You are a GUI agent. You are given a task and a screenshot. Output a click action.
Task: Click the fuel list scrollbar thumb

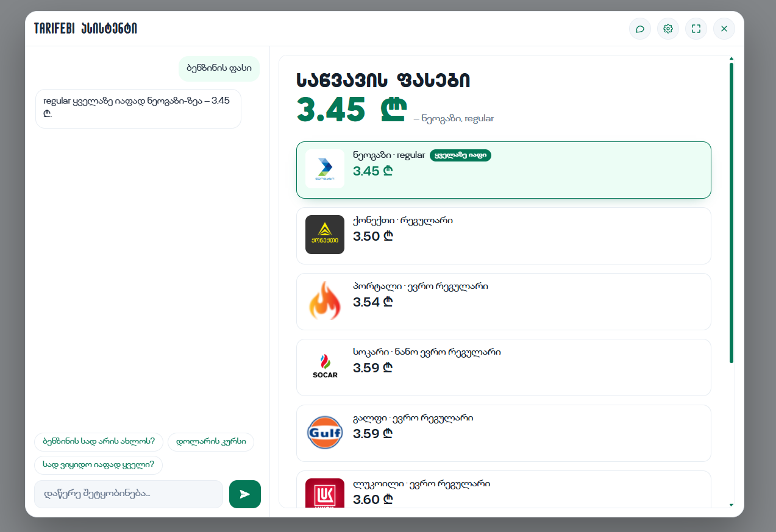tap(732, 213)
